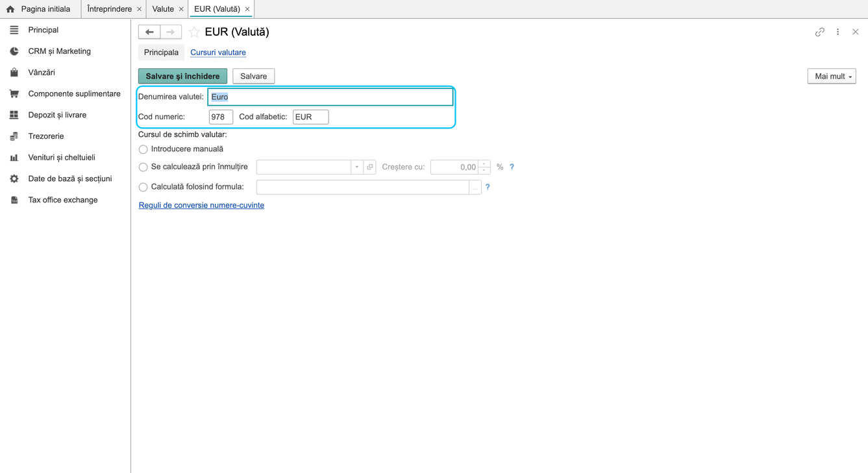Close the Întreprindere tab

(x=139, y=9)
